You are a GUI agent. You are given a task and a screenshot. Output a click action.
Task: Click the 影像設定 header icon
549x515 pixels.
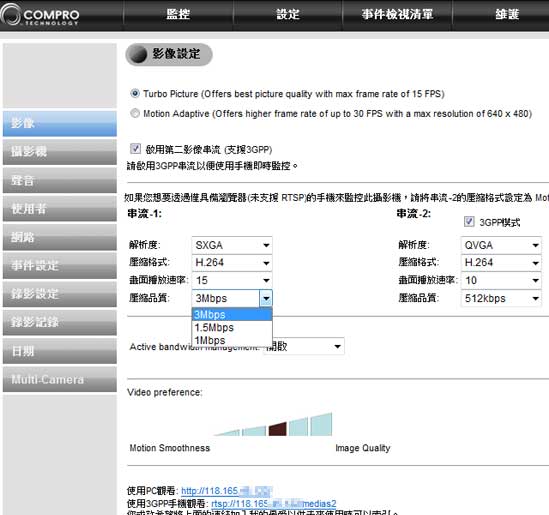coord(137,55)
